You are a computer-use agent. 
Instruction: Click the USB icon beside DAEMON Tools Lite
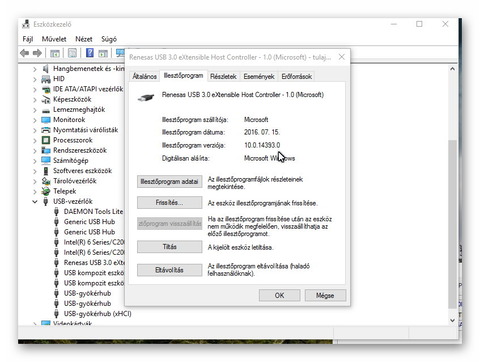pos(56,212)
